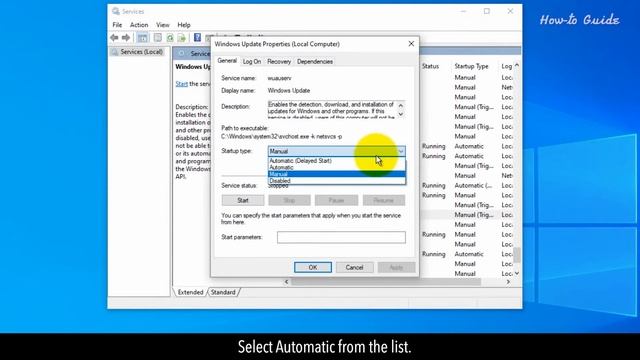640x360 pixels.
Task: Switch to the Dependencies tab
Action: (315, 62)
